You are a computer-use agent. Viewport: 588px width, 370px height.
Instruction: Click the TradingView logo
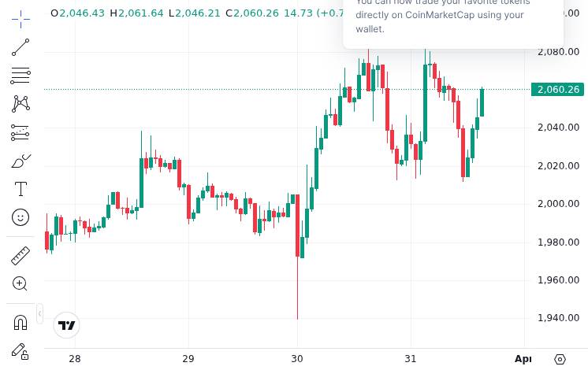[67, 325]
